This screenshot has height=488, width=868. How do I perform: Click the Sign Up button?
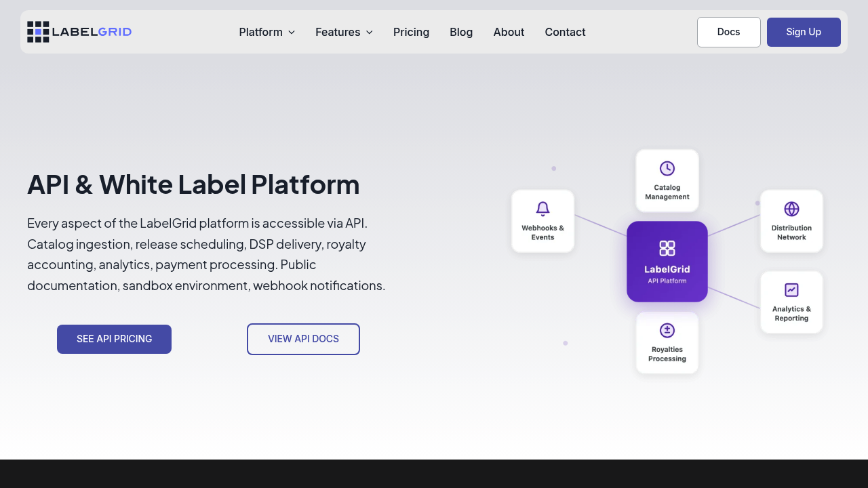tap(804, 32)
